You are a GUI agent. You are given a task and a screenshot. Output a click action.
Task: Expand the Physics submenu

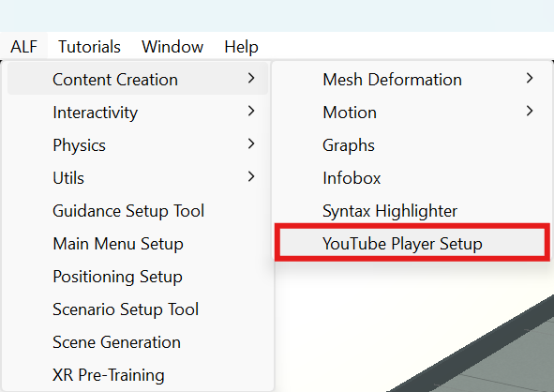138,145
